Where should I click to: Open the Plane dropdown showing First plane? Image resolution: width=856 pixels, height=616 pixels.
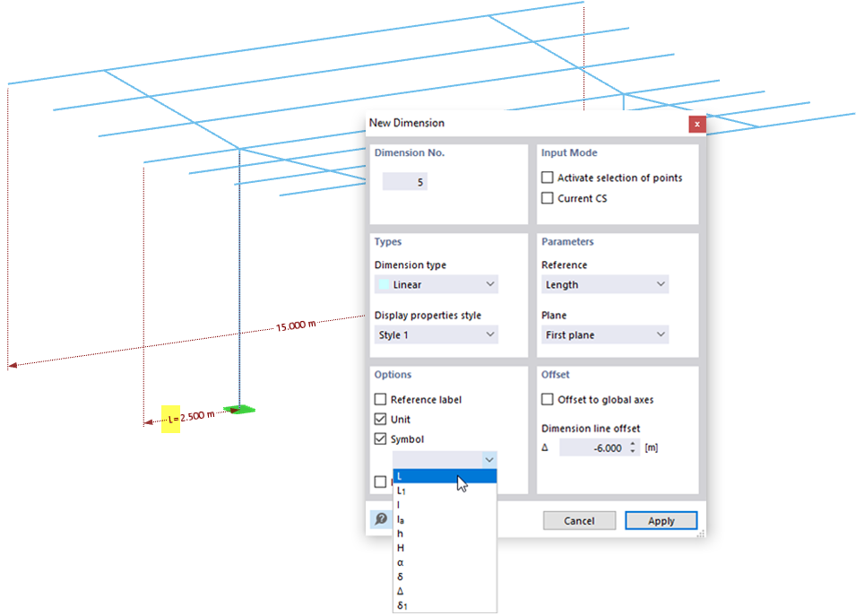[661, 334]
